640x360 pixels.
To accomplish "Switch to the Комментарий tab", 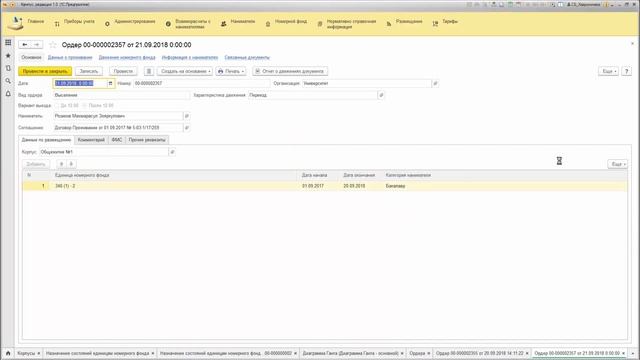I will pyautogui.click(x=91, y=140).
